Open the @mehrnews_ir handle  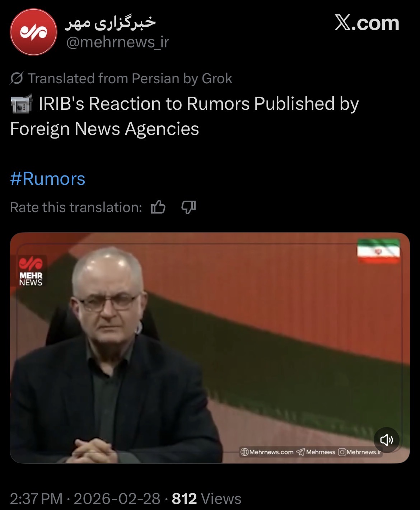pos(118,42)
